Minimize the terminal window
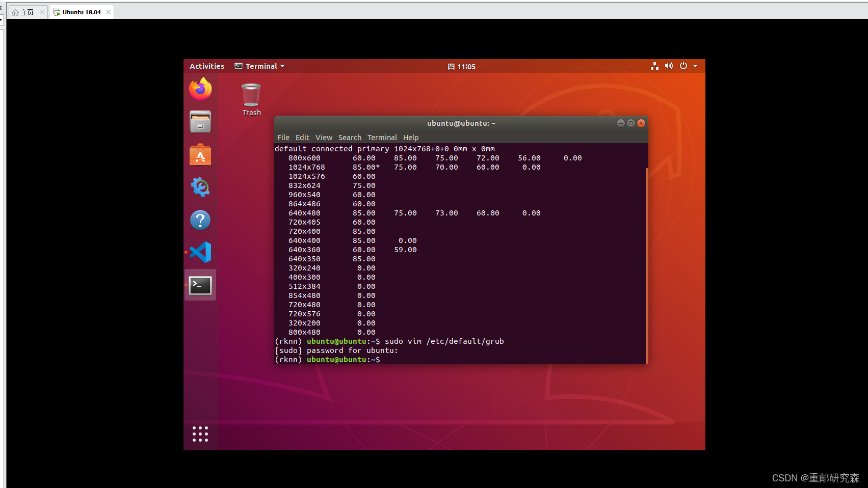Screen dimensions: 868x488 coord(620,123)
